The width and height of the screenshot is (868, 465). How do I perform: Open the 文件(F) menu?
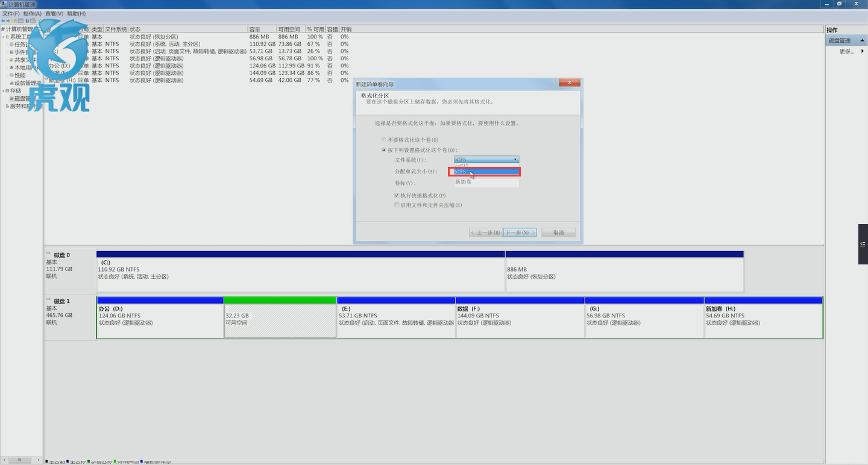click(11, 13)
